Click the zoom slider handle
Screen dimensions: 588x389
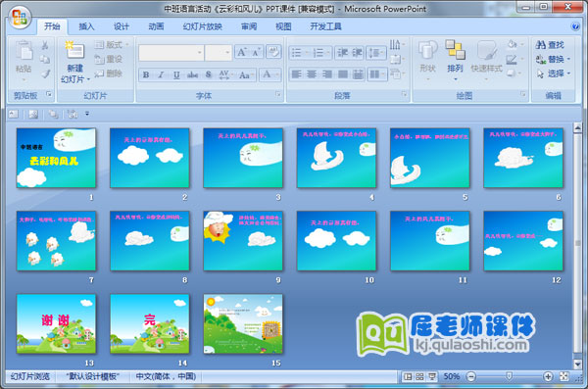click(x=510, y=376)
